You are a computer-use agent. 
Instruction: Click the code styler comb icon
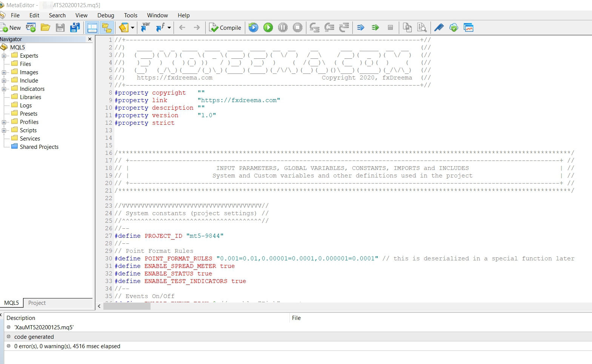[439, 28]
